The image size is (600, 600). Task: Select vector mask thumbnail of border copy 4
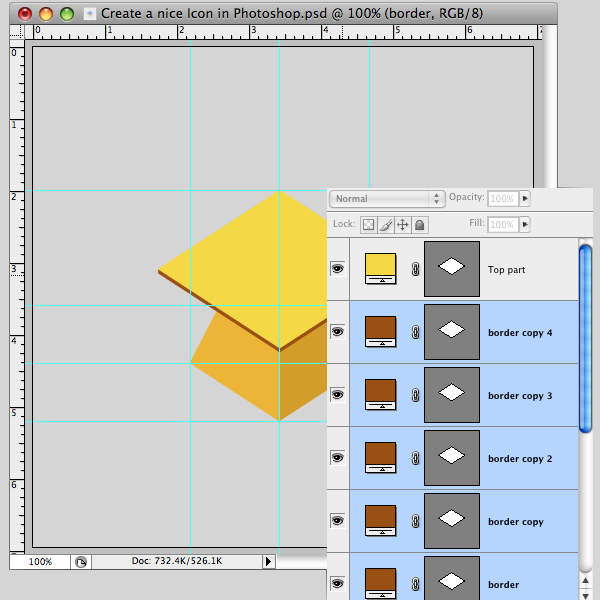(x=452, y=332)
